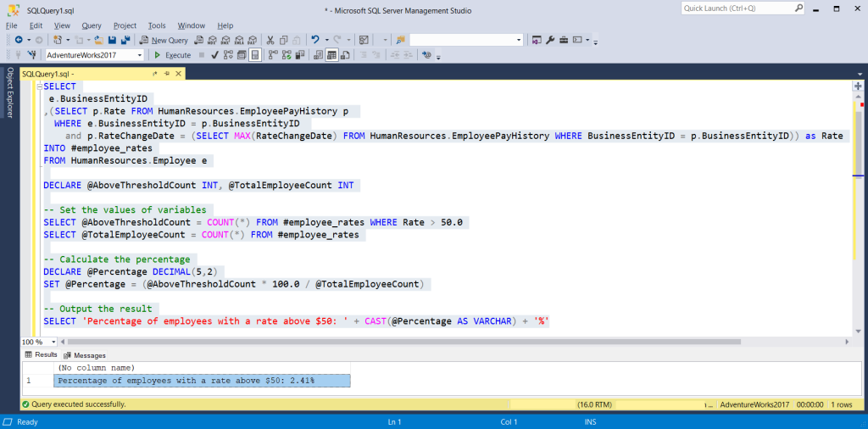
Task: Click the Find in Files icon
Action: pos(401,40)
